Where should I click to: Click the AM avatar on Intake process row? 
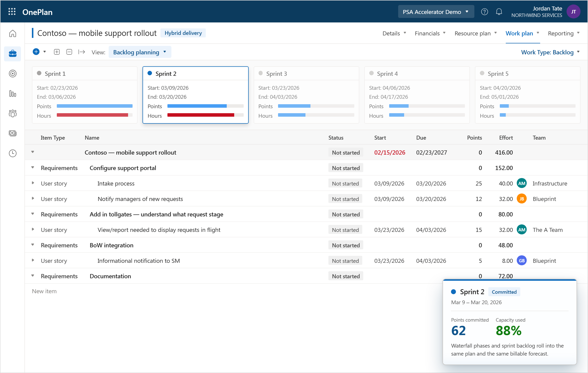coord(521,183)
